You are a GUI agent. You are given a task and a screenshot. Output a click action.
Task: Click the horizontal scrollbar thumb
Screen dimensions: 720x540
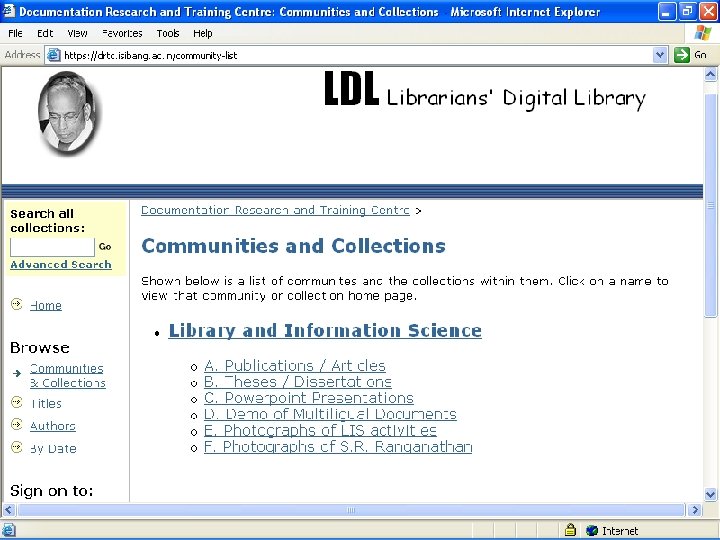[x=351, y=510]
